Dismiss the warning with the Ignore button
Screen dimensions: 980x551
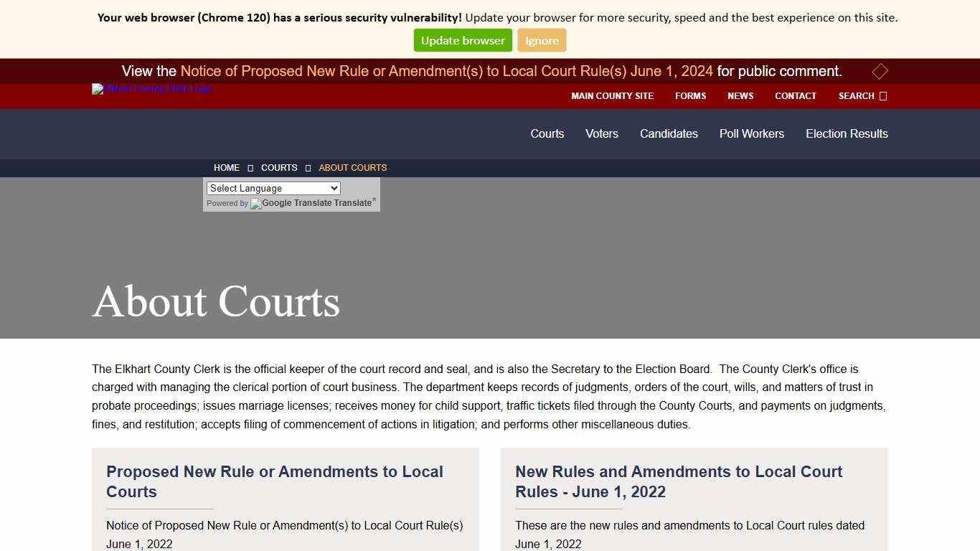pos(542,40)
